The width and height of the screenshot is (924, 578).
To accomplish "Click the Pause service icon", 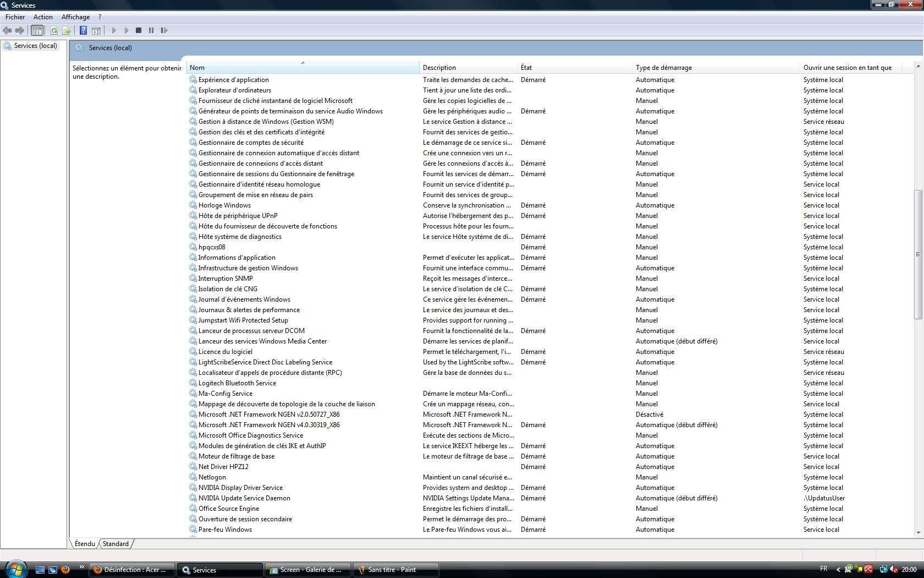I will pyautogui.click(x=151, y=30).
